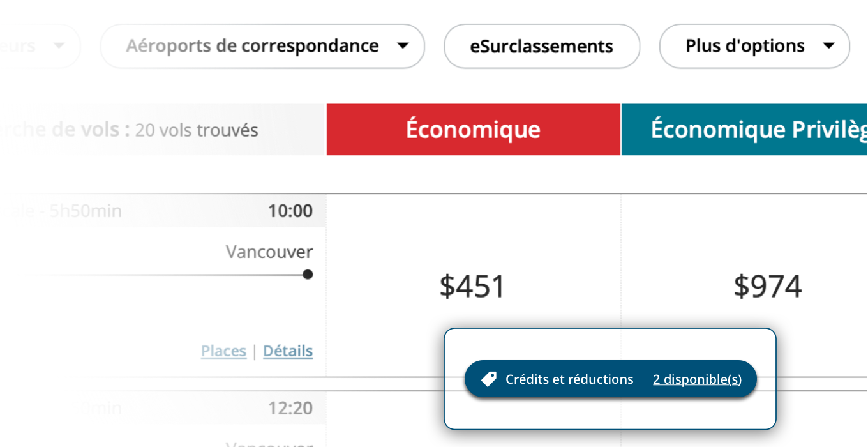Click the 20 vols trouvés results text
Image resolution: width=868 pixels, height=447 pixels.
coord(197,130)
